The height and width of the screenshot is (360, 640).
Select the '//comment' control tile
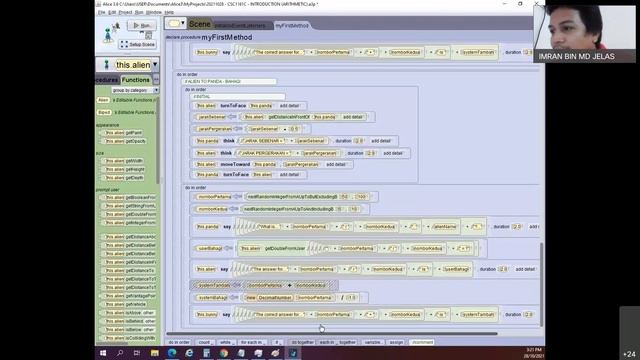pyautogui.click(x=422, y=342)
